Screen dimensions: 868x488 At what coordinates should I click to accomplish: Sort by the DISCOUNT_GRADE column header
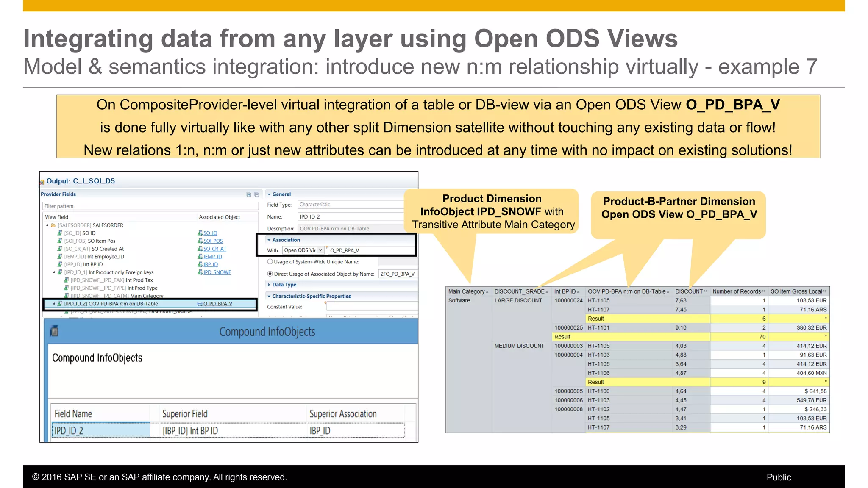(x=521, y=291)
